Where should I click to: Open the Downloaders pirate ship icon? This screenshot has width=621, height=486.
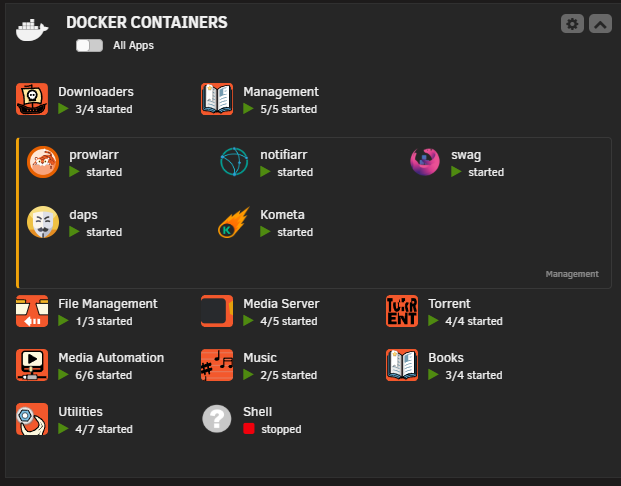coord(32,99)
